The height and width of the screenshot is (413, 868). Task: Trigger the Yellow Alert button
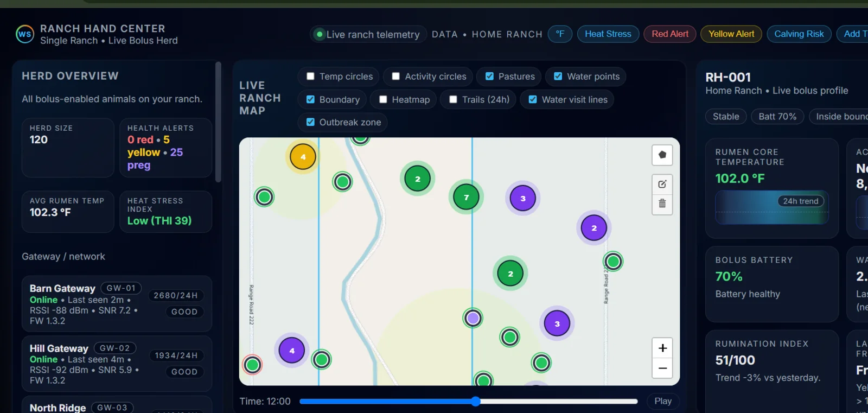[x=731, y=34]
